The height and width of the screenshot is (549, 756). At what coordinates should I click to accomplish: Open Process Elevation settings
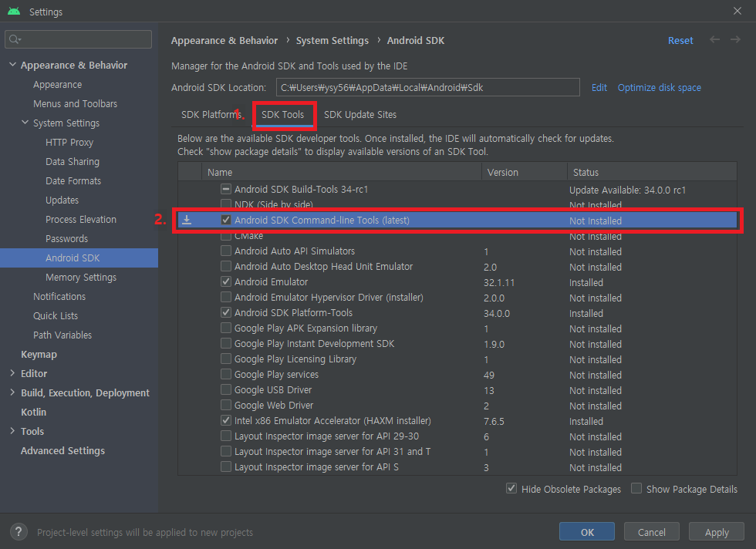coord(81,219)
